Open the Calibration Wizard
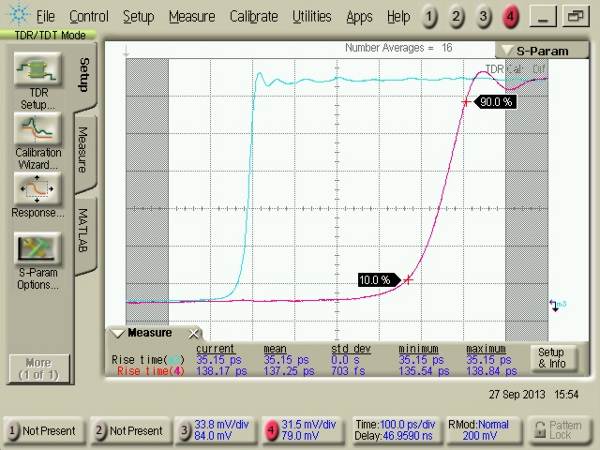This screenshot has width=600, height=450. click(x=35, y=132)
